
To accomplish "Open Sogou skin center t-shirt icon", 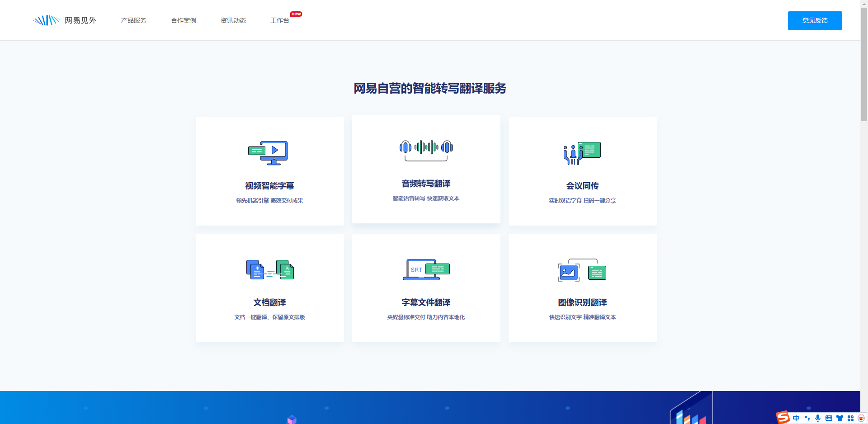I will [840, 418].
